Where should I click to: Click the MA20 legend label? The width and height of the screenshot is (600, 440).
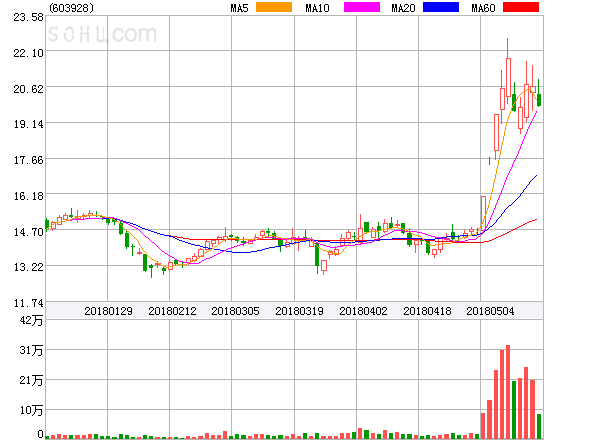[x=403, y=8]
